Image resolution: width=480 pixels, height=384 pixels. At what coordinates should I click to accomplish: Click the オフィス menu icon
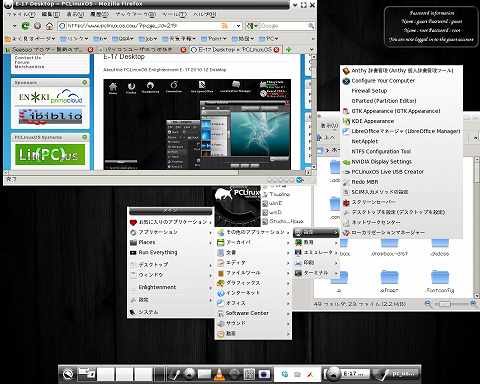tap(220, 303)
